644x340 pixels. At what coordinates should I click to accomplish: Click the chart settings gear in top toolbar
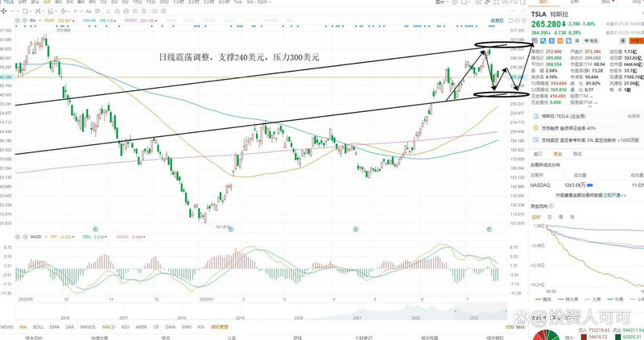coord(455,2)
